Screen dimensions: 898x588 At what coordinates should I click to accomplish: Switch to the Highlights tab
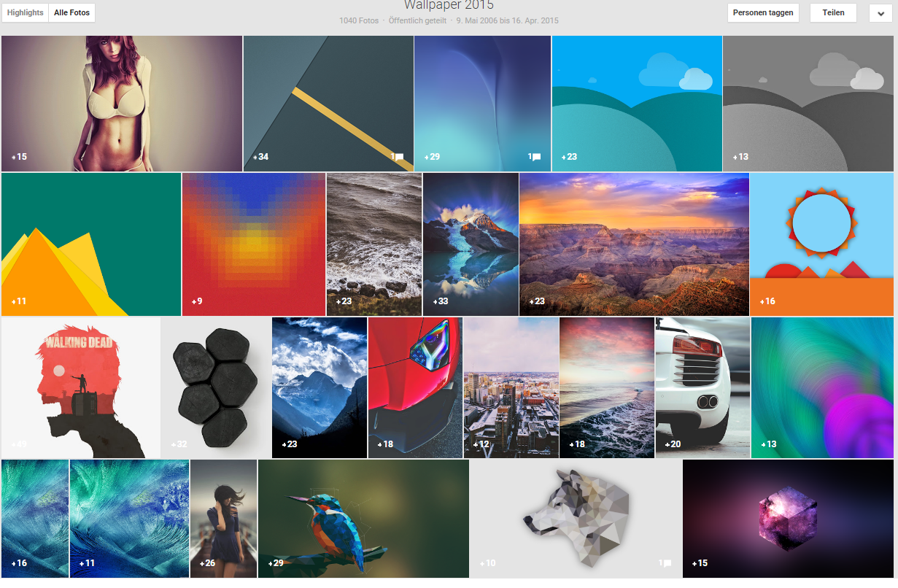(x=26, y=12)
